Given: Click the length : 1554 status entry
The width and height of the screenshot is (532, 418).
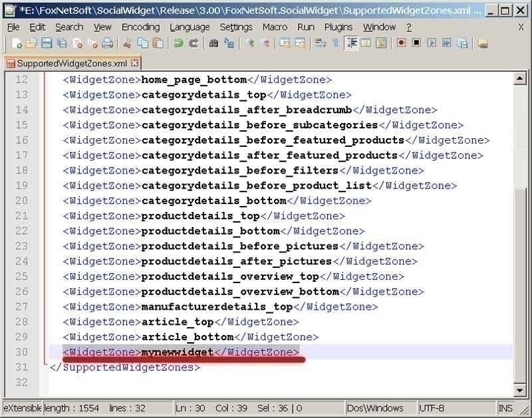Looking at the screenshot, I should pos(72,408).
